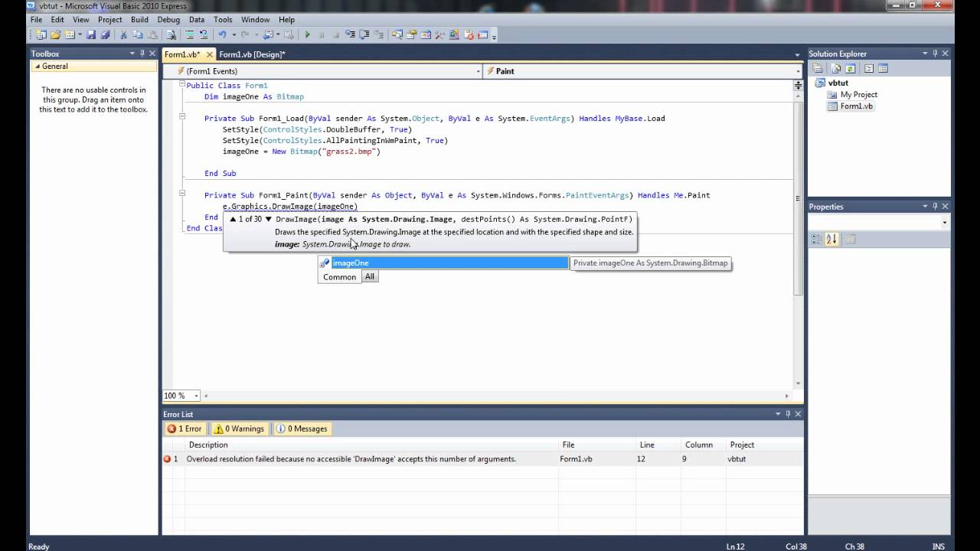
Task: Click Refresh in Solution Explorer toolbar
Action: pyautogui.click(x=850, y=68)
